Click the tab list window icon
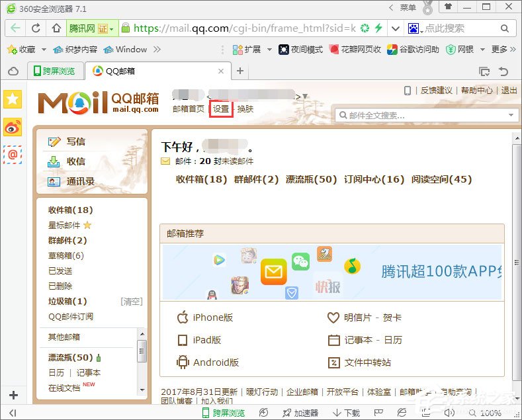 (x=484, y=71)
